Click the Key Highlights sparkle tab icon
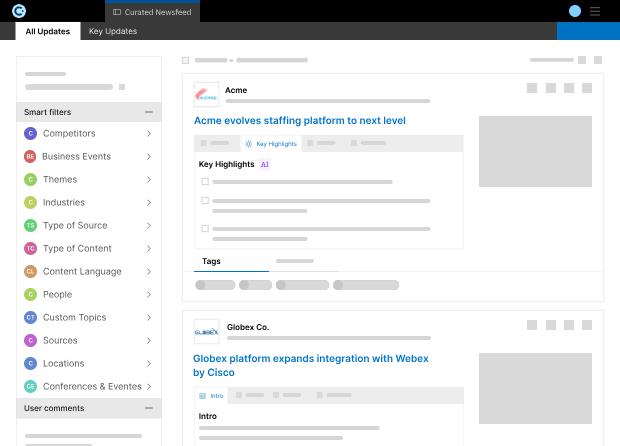 248,144
